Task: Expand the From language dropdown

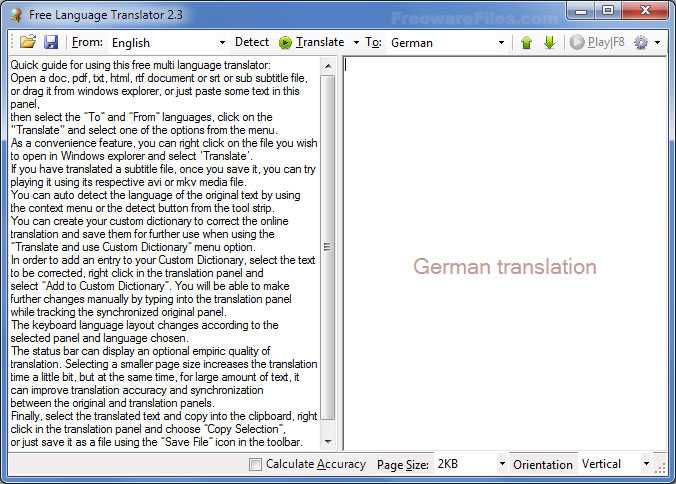Action: (x=222, y=43)
